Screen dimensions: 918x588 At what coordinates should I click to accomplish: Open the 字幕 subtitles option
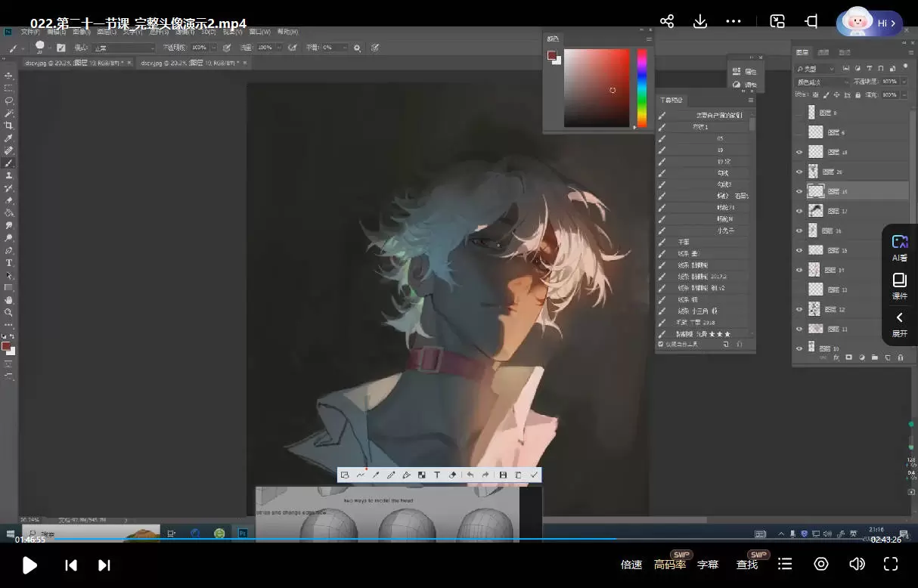click(x=708, y=565)
